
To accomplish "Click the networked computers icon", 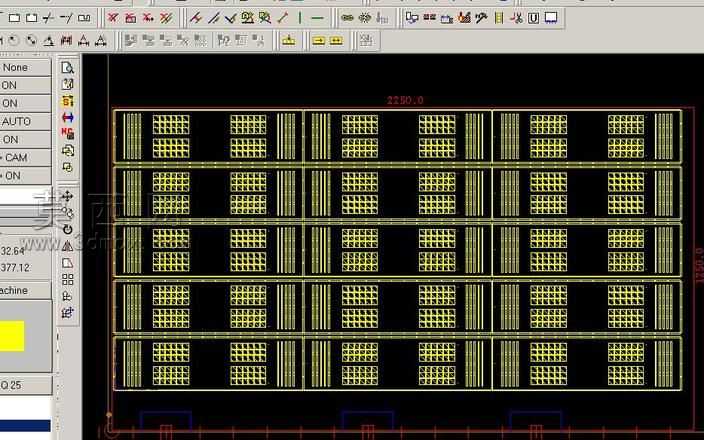I will click(412, 18).
